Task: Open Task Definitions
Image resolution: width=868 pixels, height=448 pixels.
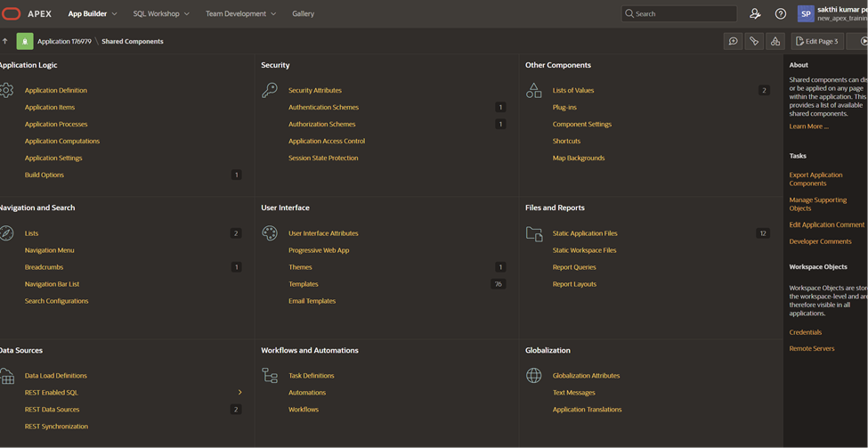Action: tap(311, 376)
